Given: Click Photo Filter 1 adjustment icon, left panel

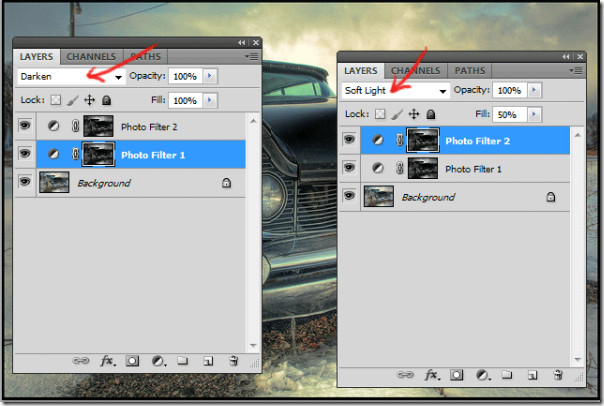Looking at the screenshot, I should (x=54, y=154).
